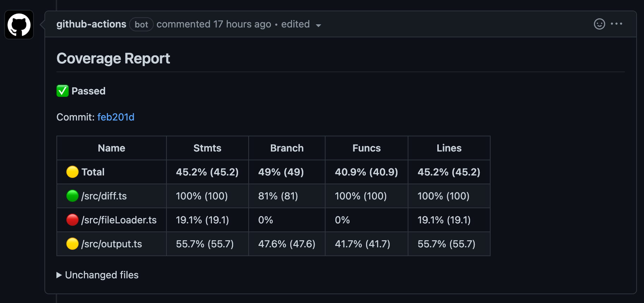Click the Lines column header

click(x=449, y=148)
